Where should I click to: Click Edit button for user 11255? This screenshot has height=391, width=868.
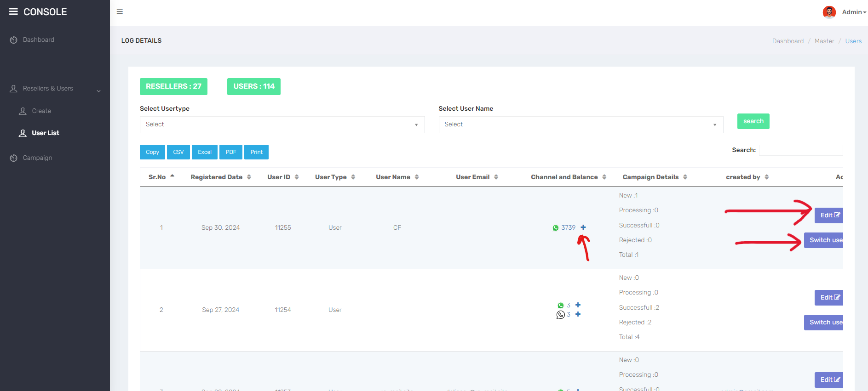coord(829,215)
